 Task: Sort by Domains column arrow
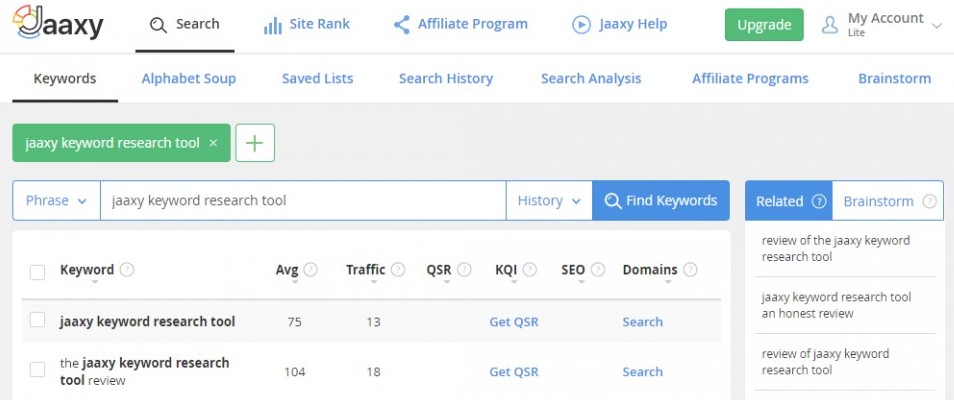click(x=668, y=282)
